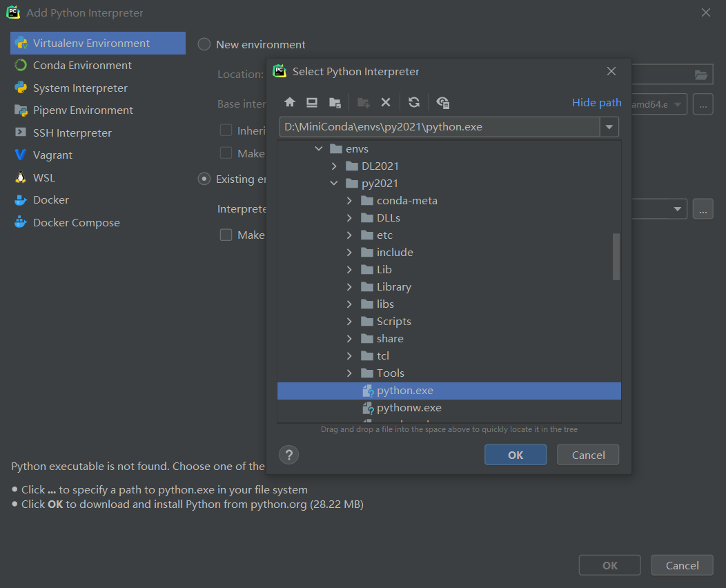Screen dimensions: 726x588
Task: Confirm with OK in Select Python Interpreter
Action: (516, 455)
